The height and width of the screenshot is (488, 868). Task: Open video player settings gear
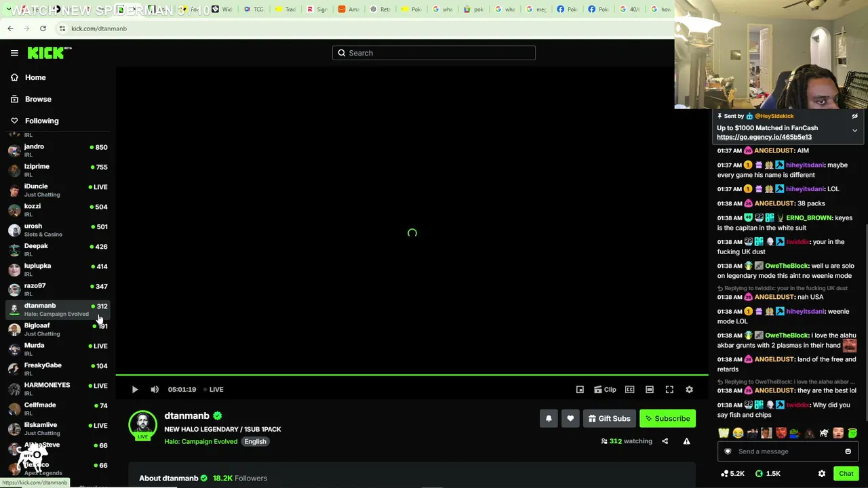689,389
